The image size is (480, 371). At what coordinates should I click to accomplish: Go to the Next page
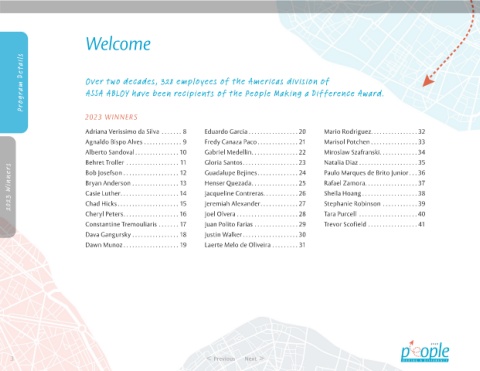coord(254,359)
